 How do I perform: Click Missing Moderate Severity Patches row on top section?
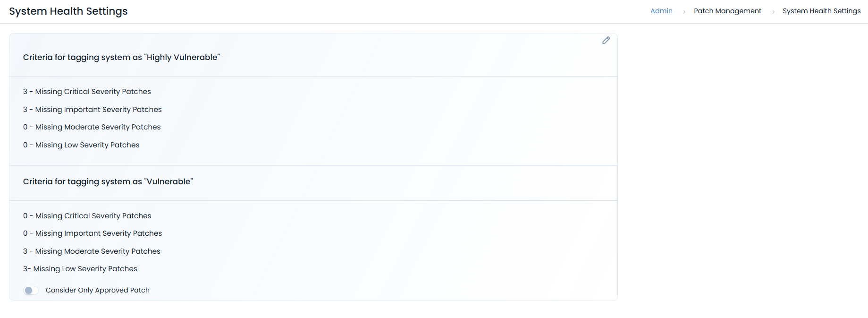point(92,127)
